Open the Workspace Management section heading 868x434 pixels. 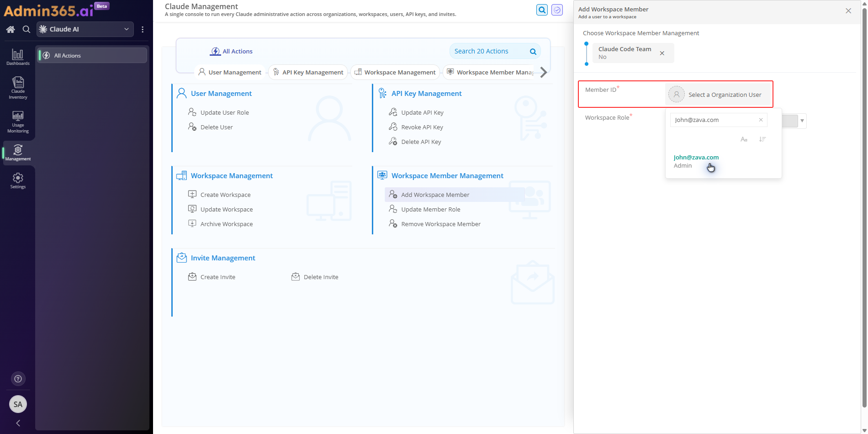[x=232, y=175]
